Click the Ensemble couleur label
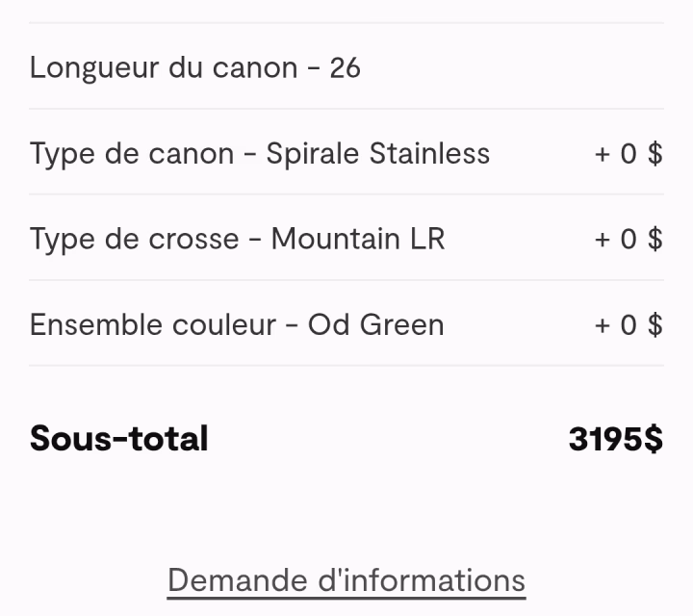 [x=153, y=324]
